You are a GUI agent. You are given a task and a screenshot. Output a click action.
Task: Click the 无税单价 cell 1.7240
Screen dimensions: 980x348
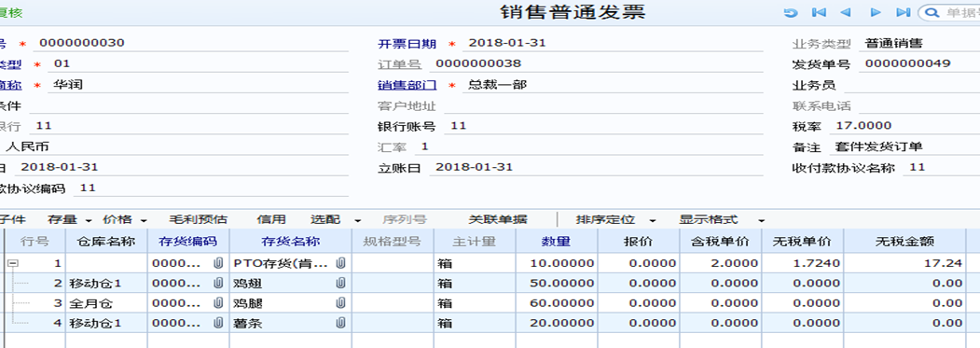[x=803, y=263]
